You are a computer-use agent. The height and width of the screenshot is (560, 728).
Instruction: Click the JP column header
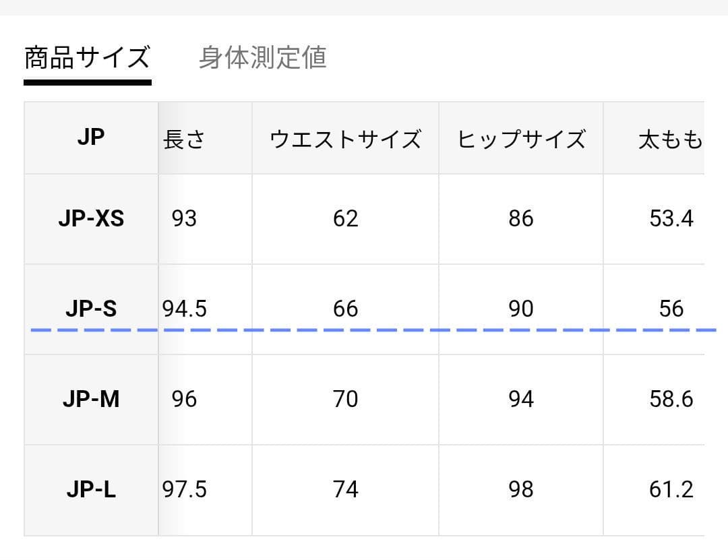pos(91,137)
